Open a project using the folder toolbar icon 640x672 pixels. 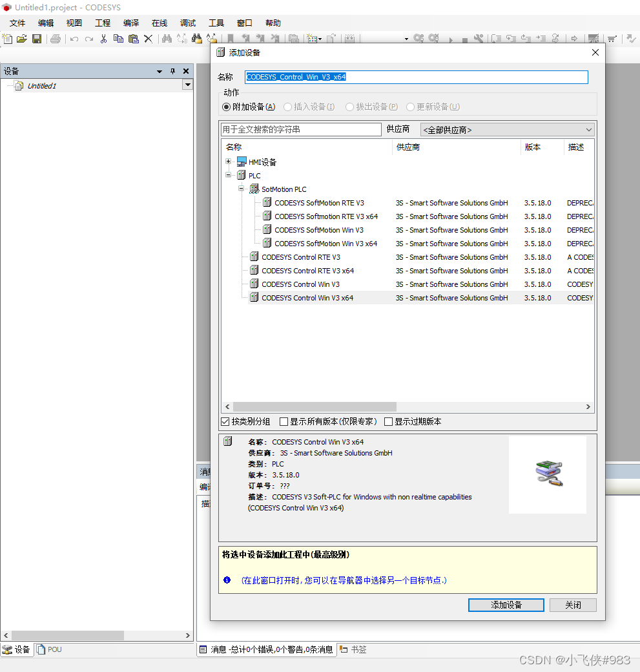pyautogui.click(x=21, y=39)
